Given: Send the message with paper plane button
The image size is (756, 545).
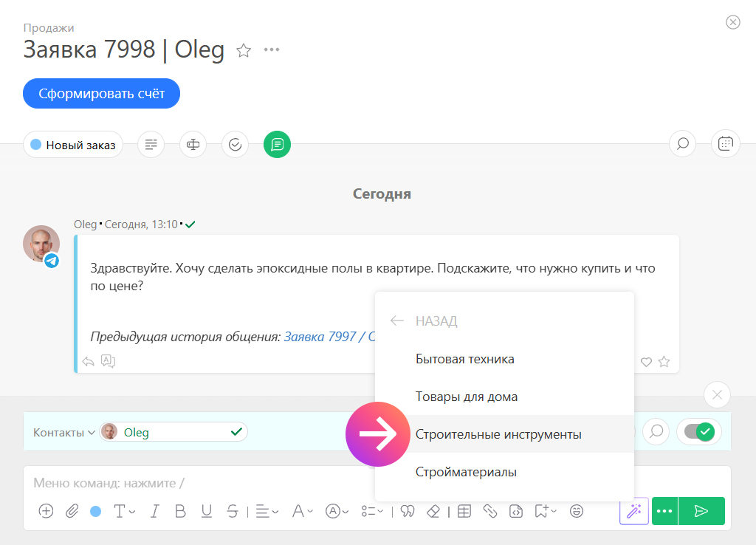Looking at the screenshot, I should point(701,511).
